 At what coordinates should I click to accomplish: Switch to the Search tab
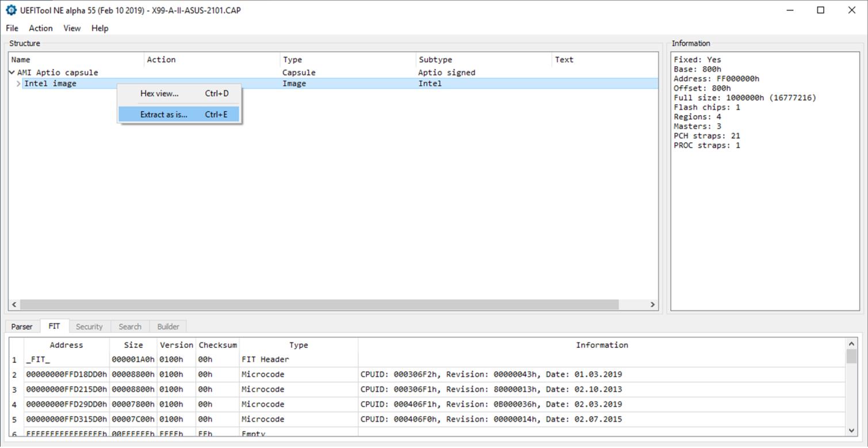point(130,327)
